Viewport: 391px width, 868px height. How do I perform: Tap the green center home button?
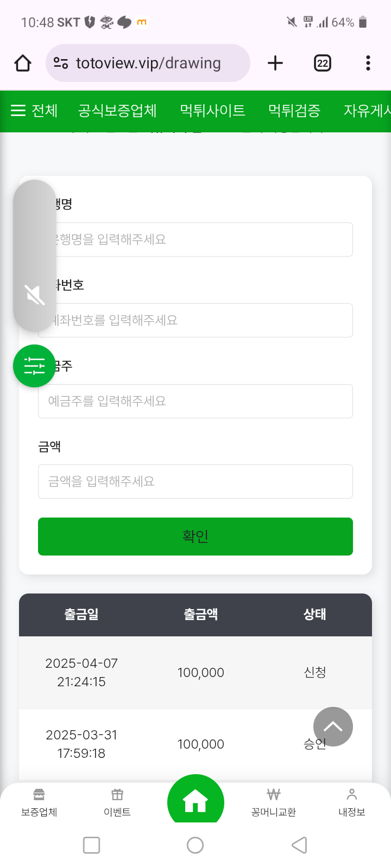pyautogui.click(x=195, y=801)
